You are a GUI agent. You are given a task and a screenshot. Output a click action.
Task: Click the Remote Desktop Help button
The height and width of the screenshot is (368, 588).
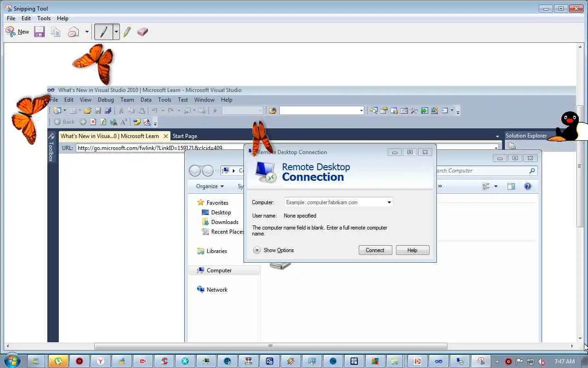tap(412, 250)
